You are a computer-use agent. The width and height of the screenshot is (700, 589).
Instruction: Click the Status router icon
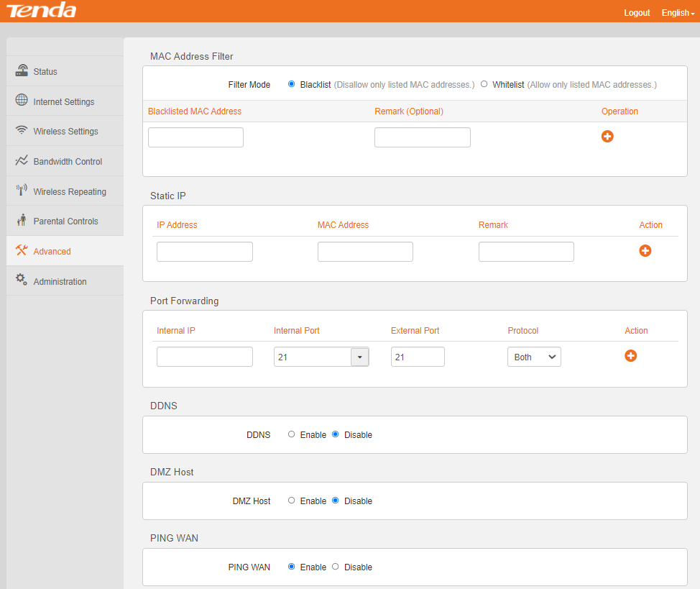[x=22, y=70]
